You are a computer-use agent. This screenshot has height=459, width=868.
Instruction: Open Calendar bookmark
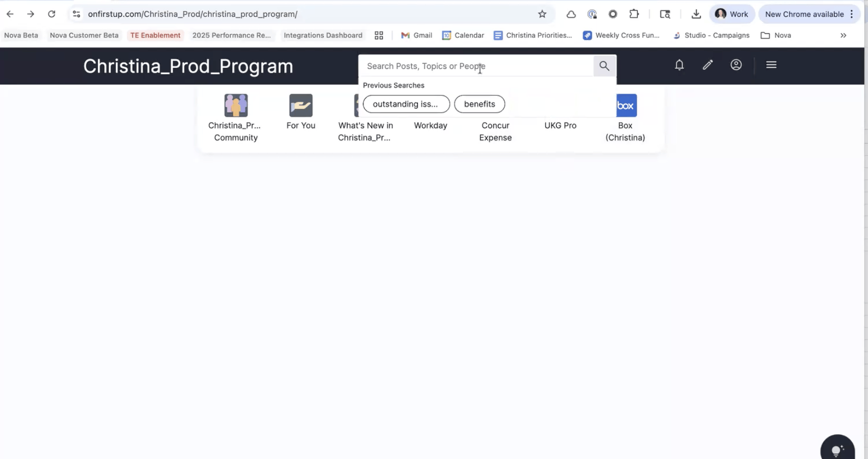(463, 35)
